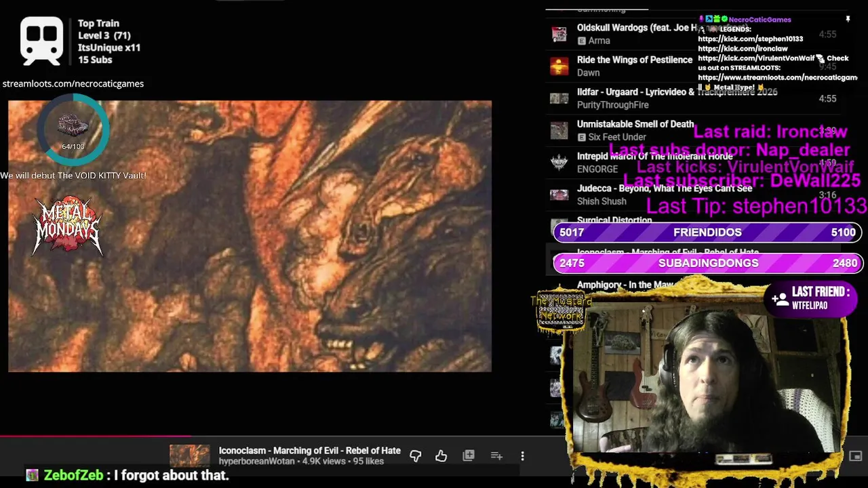The height and width of the screenshot is (488, 868).
Task: Click the streamloots.com/necrocaticgames text overlay
Action: click(x=73, y=83)
